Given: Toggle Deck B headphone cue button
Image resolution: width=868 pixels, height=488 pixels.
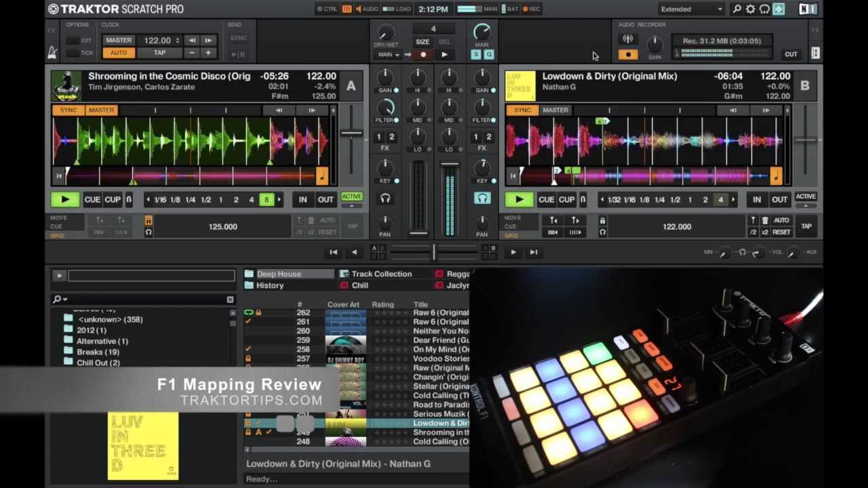Looking at the screenshot, I should point(482,199).
